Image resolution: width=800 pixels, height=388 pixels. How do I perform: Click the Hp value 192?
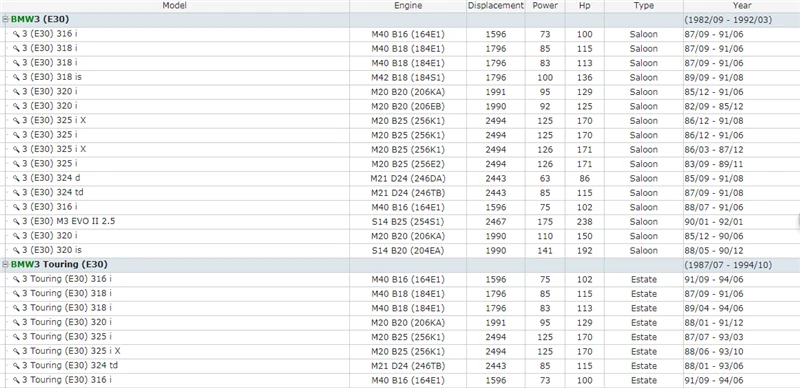click(x=585, y=251)
